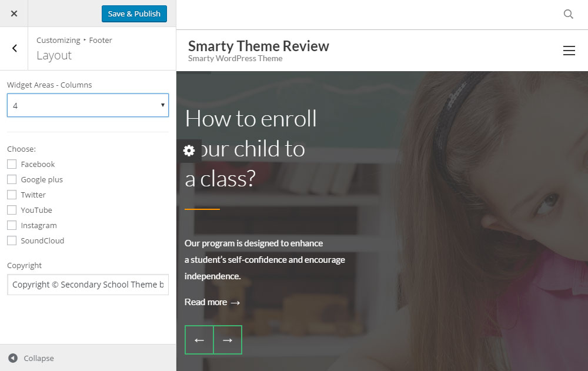
Task: Enable Twitter in the Choose list
Action: coord(11,195)
